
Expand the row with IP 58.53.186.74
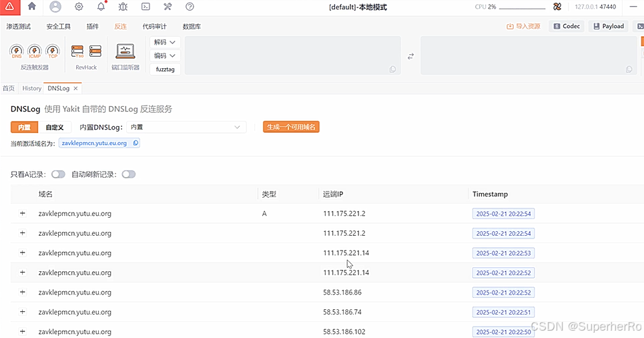[x=23, y=312]
